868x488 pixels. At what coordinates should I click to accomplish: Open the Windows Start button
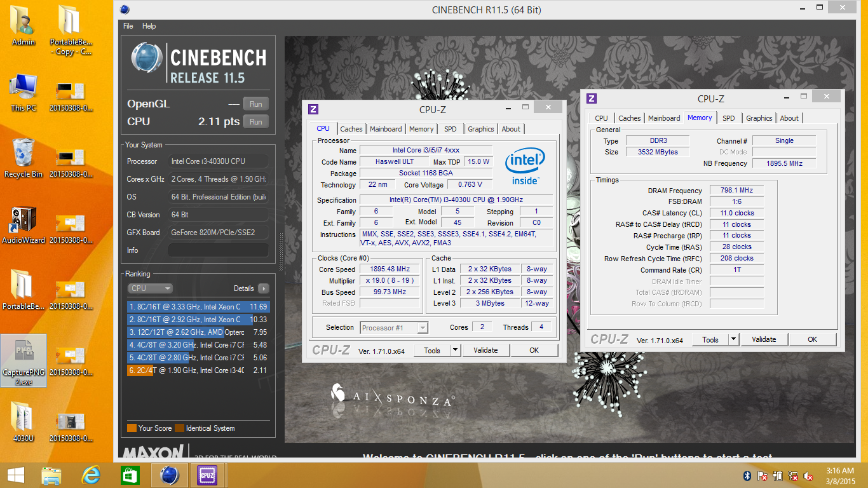[15, 475]
